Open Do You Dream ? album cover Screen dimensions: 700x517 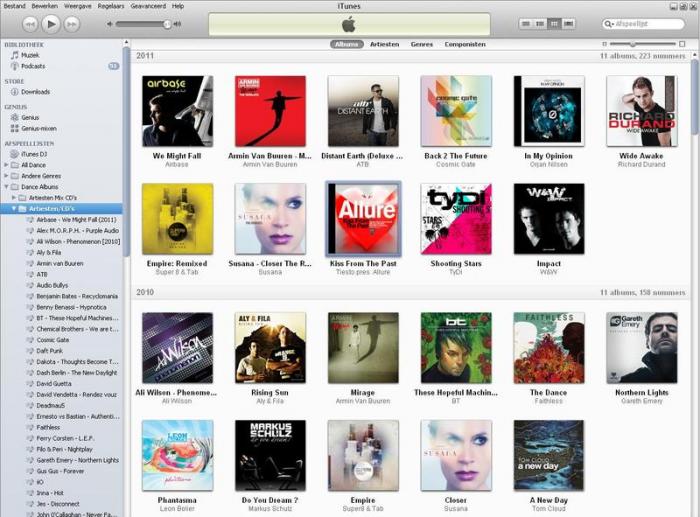click(x=270, y=455)
